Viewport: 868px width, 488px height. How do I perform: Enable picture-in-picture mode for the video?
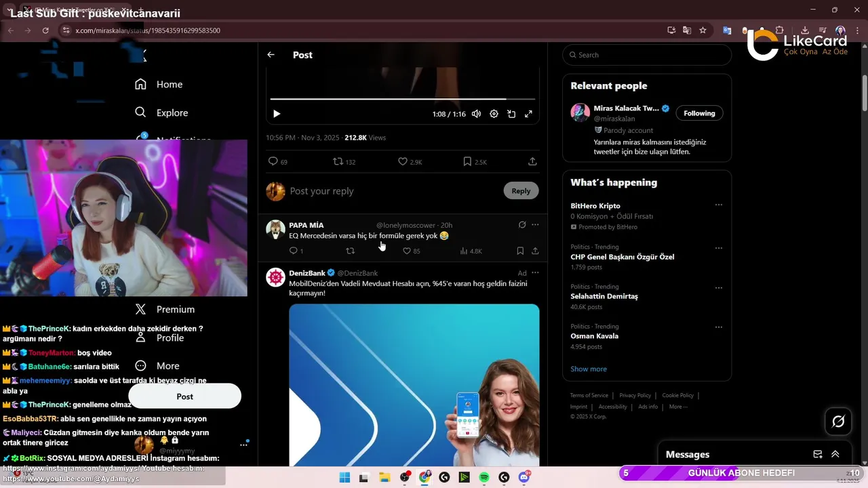(511, 114)
